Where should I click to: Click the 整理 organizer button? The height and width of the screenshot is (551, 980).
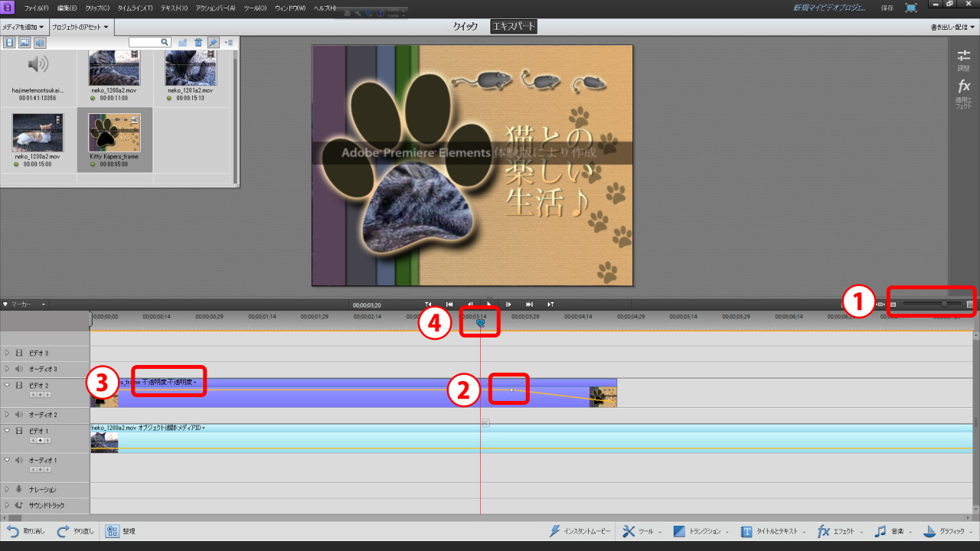pos(112,531)
